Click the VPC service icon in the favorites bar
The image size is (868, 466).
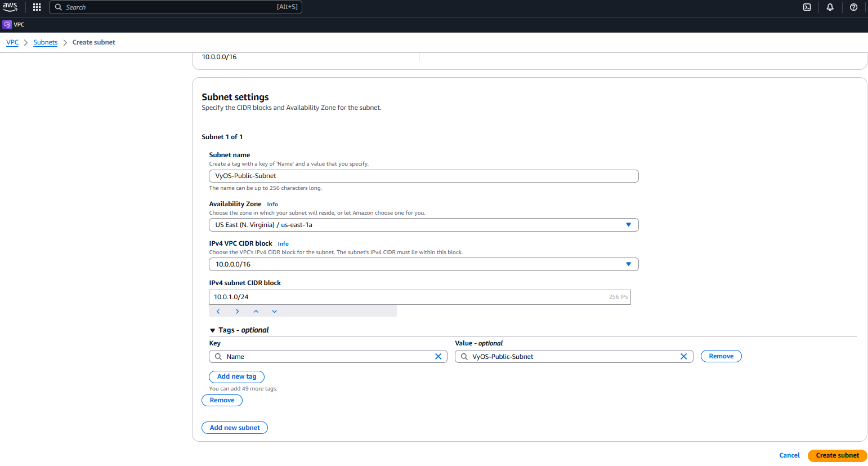[6, 24]
